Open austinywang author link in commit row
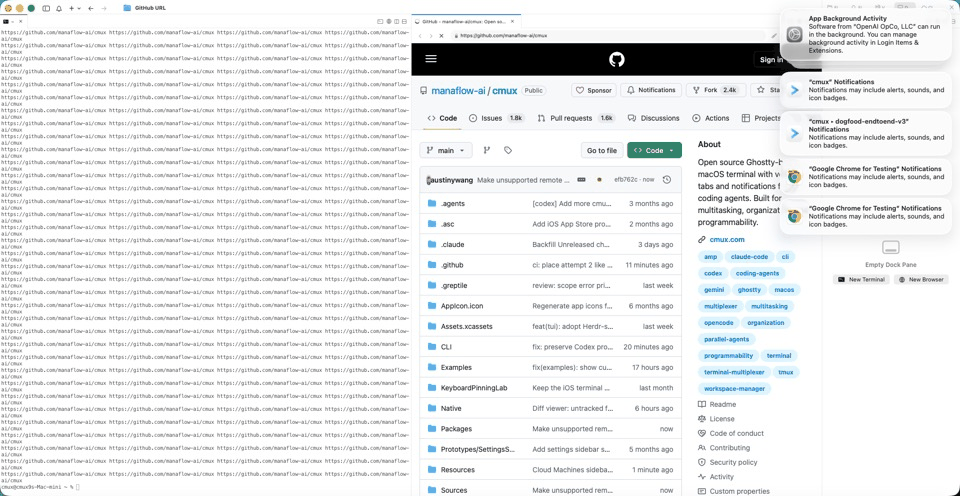The image size is (960, 496). coord(451,180)
